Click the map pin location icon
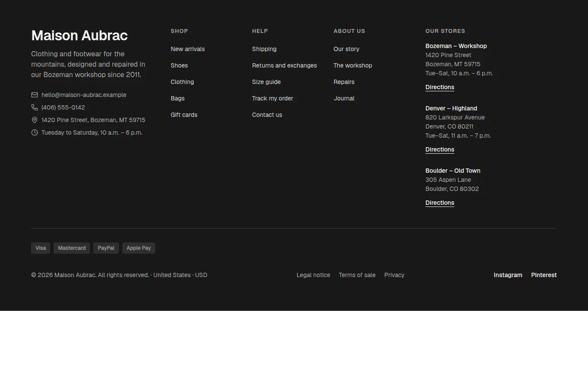The height and width of the screenshot is (368, 588). 35,120
